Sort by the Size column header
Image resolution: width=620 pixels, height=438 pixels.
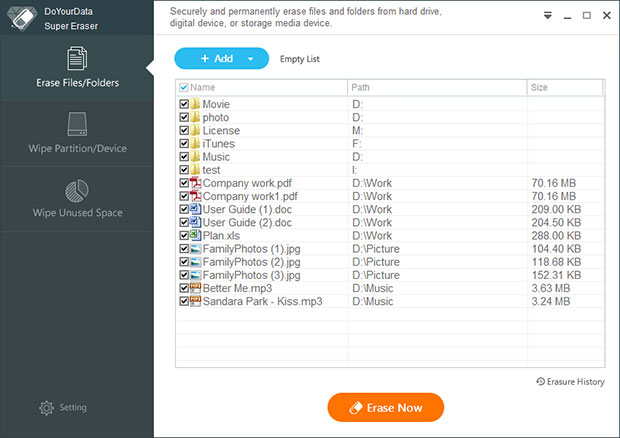click(565, 87)
